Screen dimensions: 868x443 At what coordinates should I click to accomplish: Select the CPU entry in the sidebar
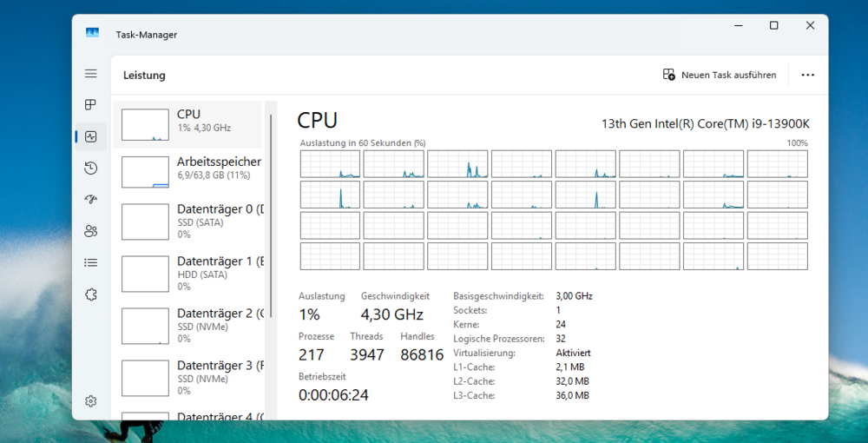187,124
